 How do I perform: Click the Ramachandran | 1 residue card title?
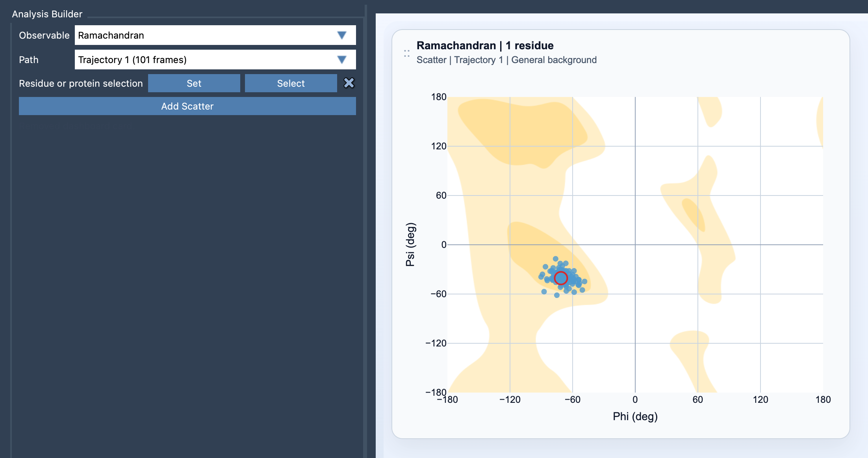(x=485, y=45)
